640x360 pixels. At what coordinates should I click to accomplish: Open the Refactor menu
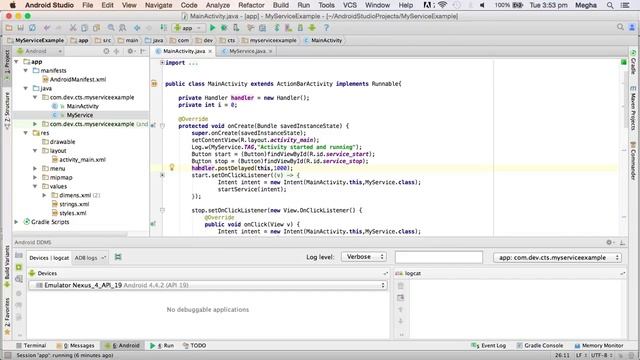(x=251, y=5)
